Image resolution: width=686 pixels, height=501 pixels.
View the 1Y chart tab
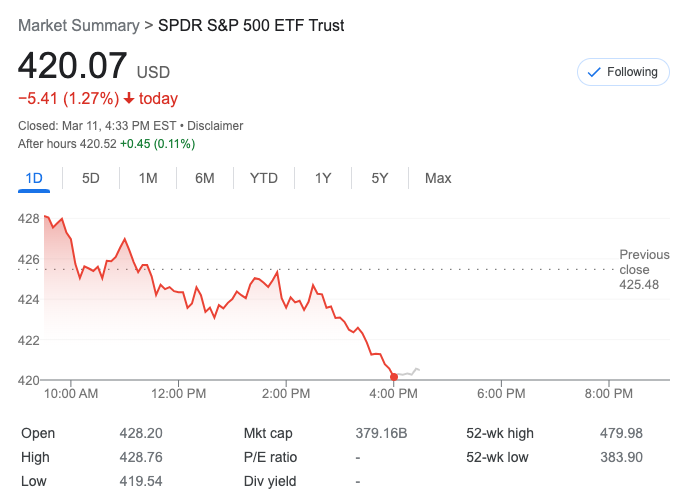(x=323, y=179)
